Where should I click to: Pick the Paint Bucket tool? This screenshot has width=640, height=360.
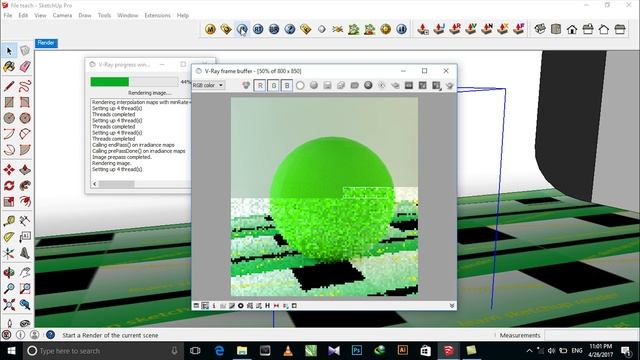pyautogui.click(x=9, y=66)
